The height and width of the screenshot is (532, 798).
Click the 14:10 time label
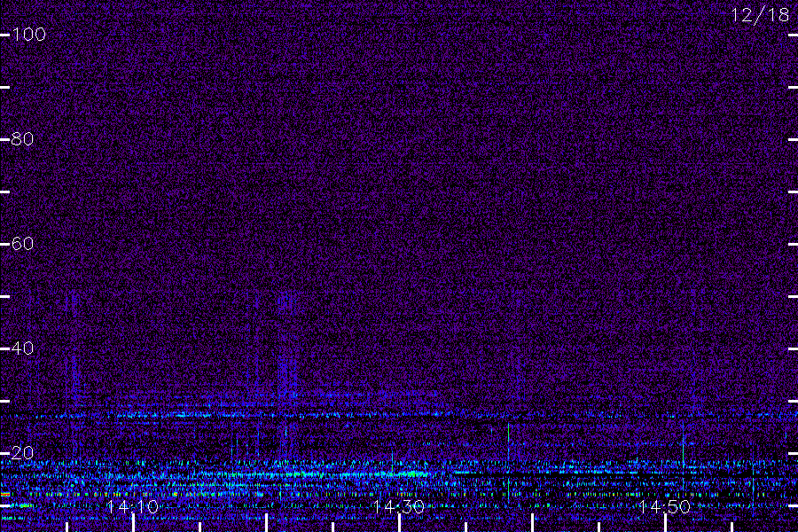pyautogui.click(x=132, y=506)
